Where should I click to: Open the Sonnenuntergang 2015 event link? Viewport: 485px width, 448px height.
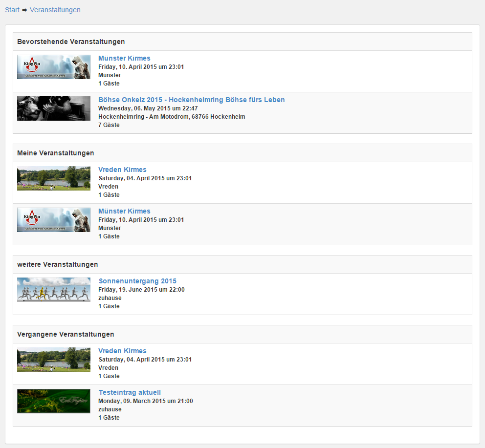point(138,281)
